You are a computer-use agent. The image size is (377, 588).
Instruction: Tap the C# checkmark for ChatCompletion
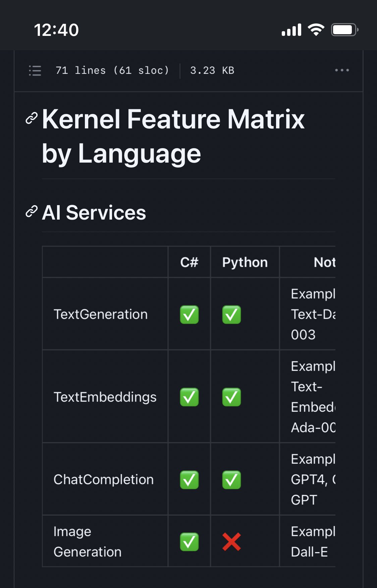[189, 480]
